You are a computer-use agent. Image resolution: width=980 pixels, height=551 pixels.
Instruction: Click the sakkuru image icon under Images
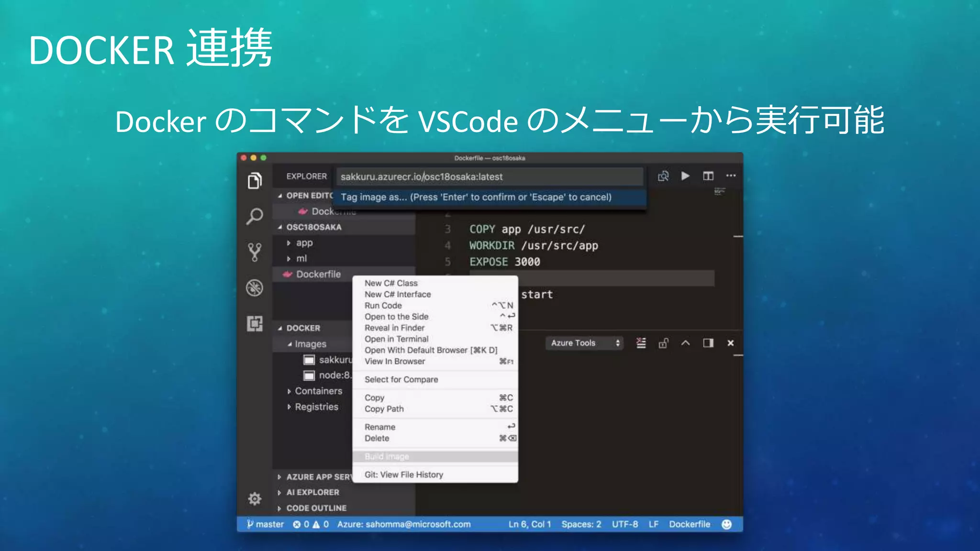(310, 360)
